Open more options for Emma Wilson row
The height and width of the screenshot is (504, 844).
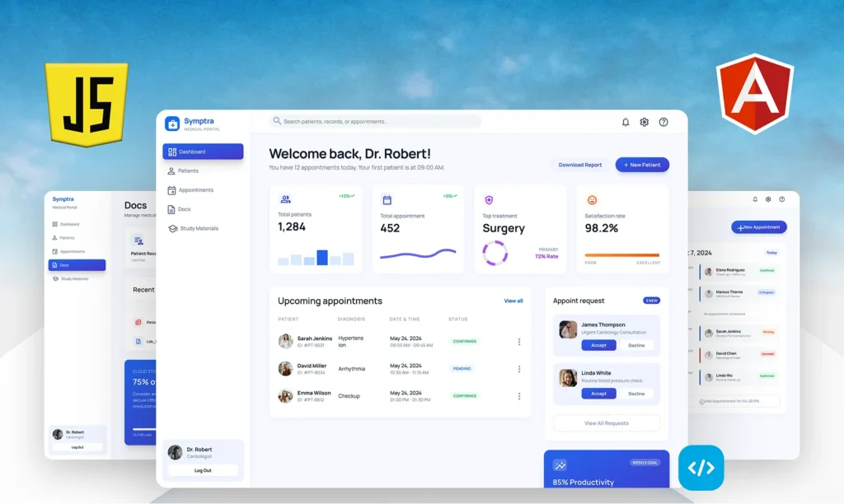(x=519, y=396)
